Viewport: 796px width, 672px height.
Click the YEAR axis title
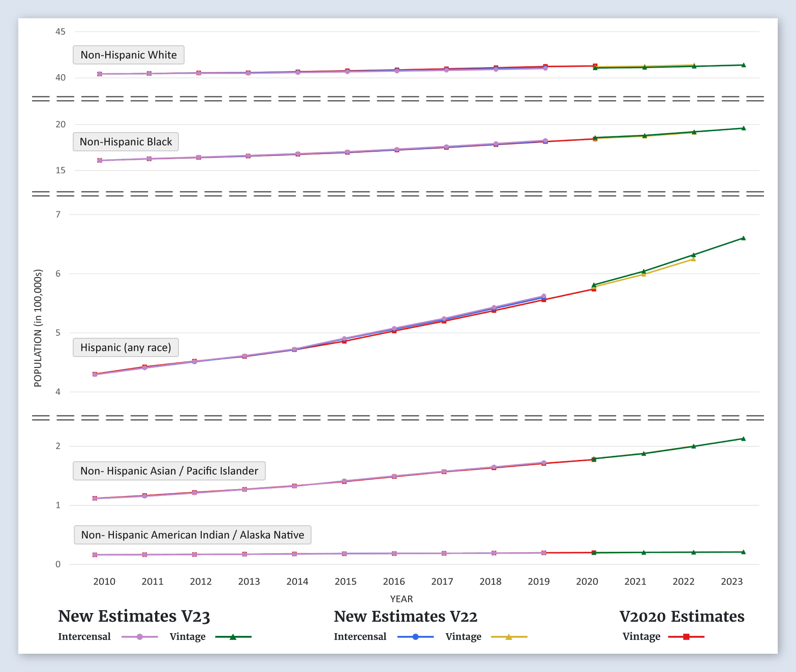click(401, 599)
